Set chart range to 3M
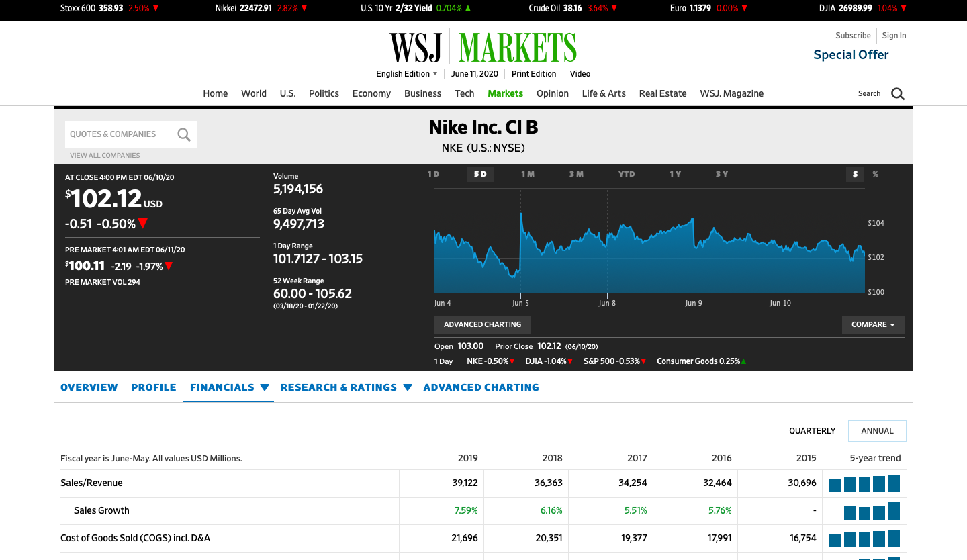This screenshot has height=560, width=967. (x=576, y=174)
